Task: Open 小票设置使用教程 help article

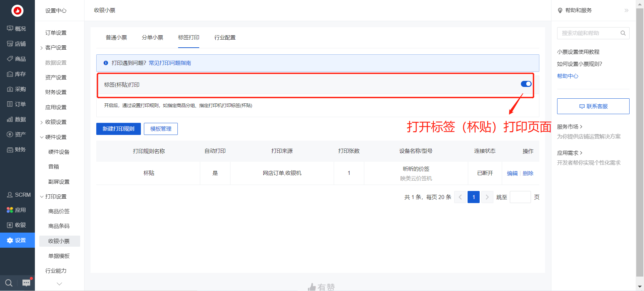Action: click(578, 52)
